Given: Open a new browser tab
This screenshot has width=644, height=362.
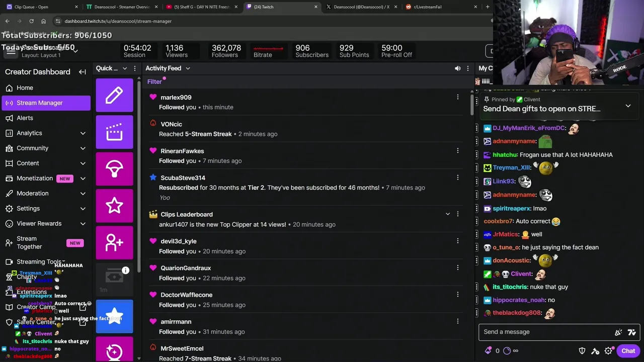Looking at the screenshot, I should pyautogui.click(x=488, y=7).
